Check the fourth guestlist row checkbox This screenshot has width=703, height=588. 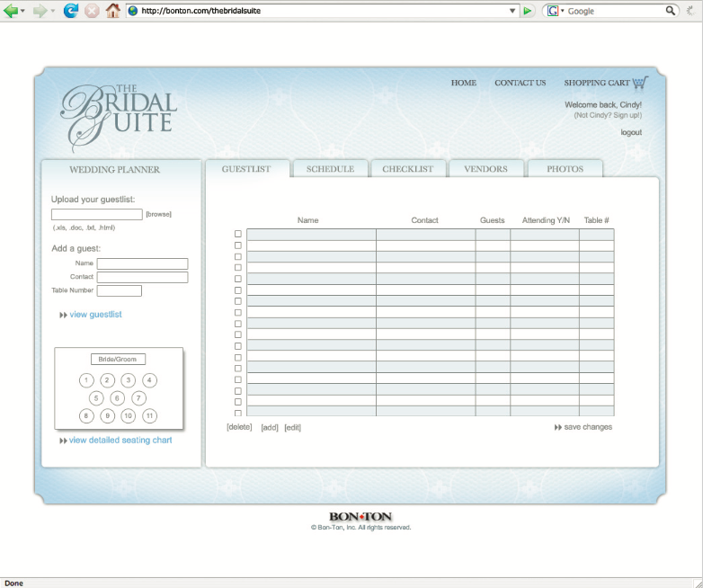238,267
